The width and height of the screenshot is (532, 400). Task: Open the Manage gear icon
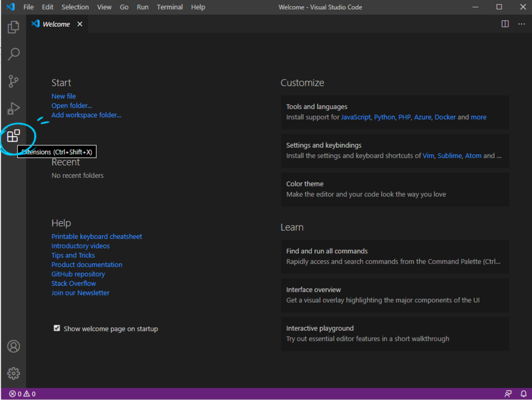click(x=14, y=373)
